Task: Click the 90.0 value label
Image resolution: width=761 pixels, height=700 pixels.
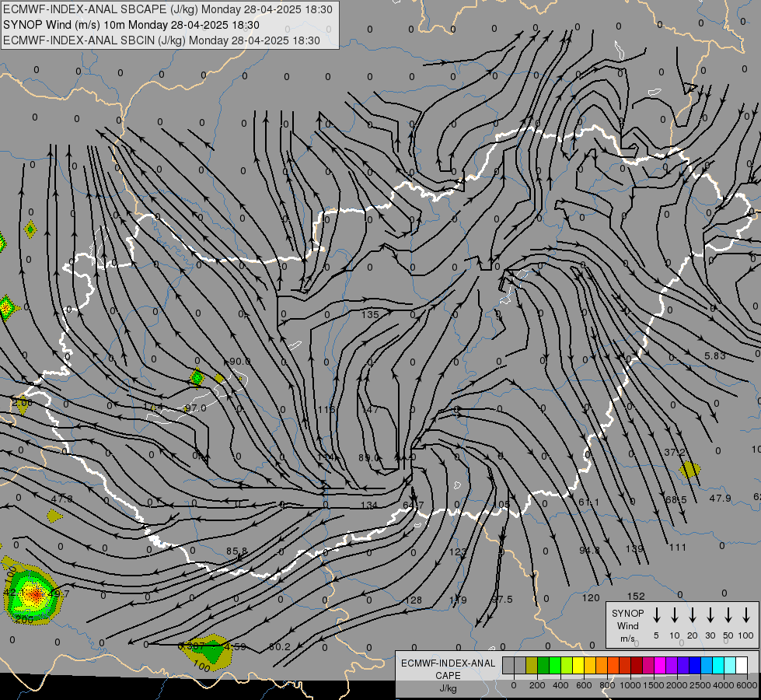Action: click(x=239, y=361)
